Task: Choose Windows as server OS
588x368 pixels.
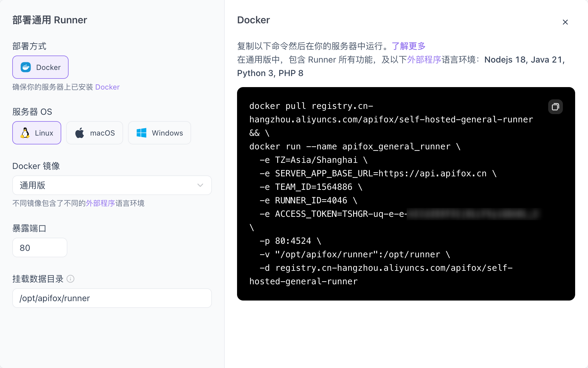Action: (159, 132)
